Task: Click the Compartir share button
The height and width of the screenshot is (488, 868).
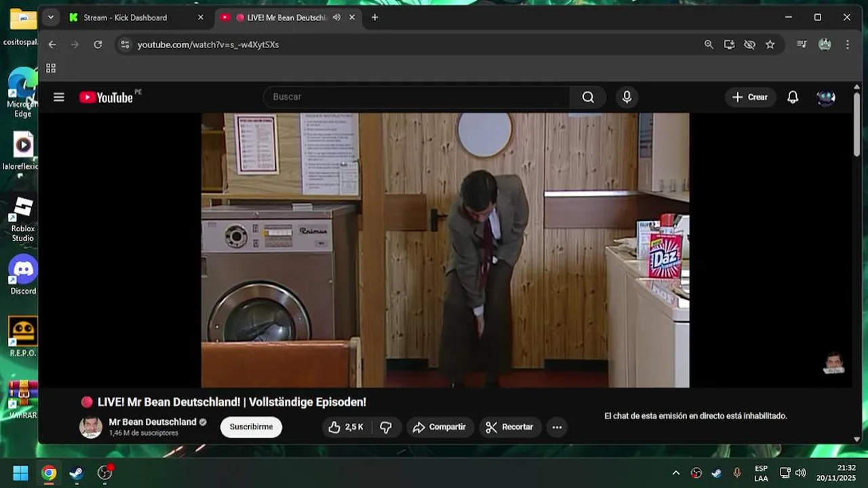Action: pyautogui.click(x=439, y=427)
